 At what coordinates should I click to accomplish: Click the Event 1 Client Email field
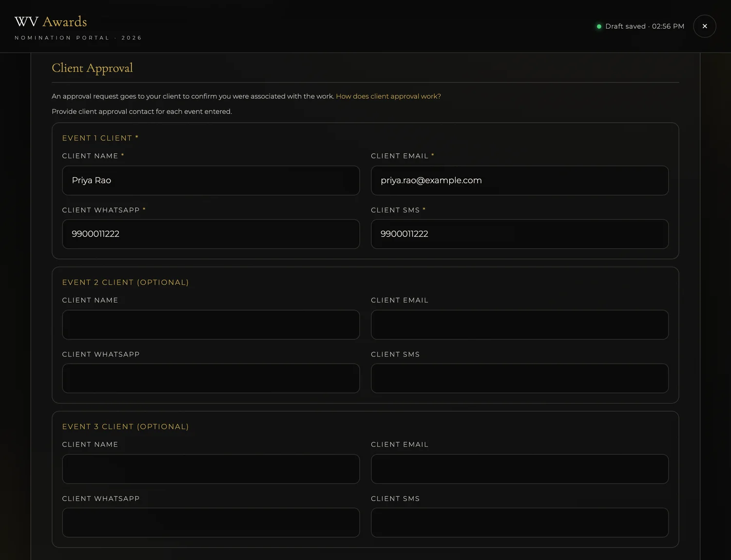[x=519, y=181]
